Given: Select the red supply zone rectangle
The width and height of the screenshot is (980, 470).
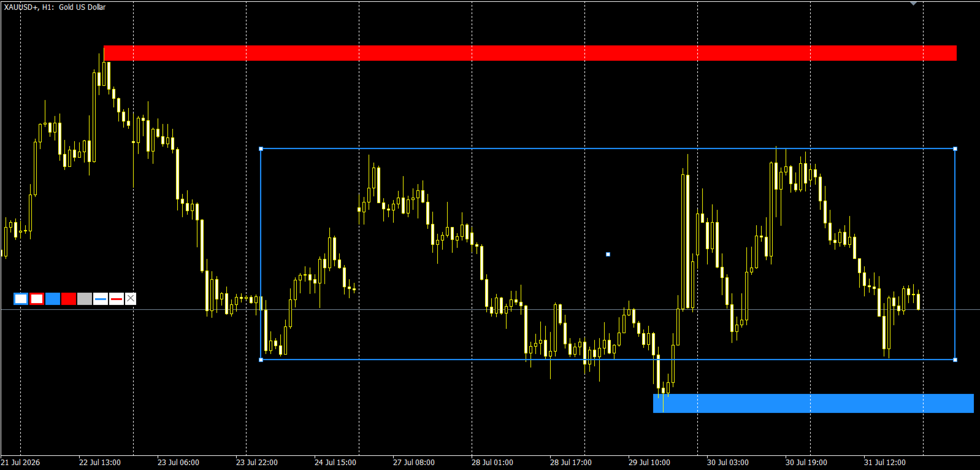Looking at the screenshot, I should 530,53.
